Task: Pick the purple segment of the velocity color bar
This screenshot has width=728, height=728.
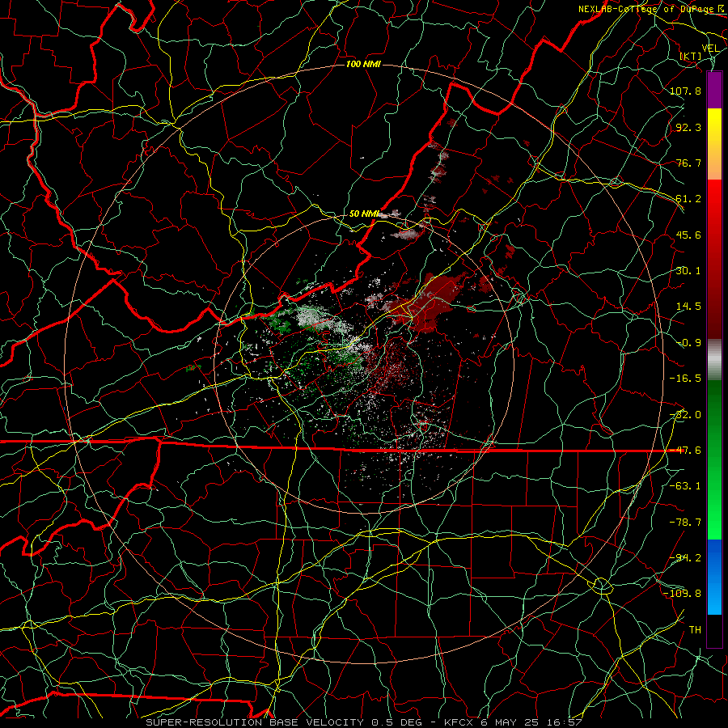Action: click(714, 90)
